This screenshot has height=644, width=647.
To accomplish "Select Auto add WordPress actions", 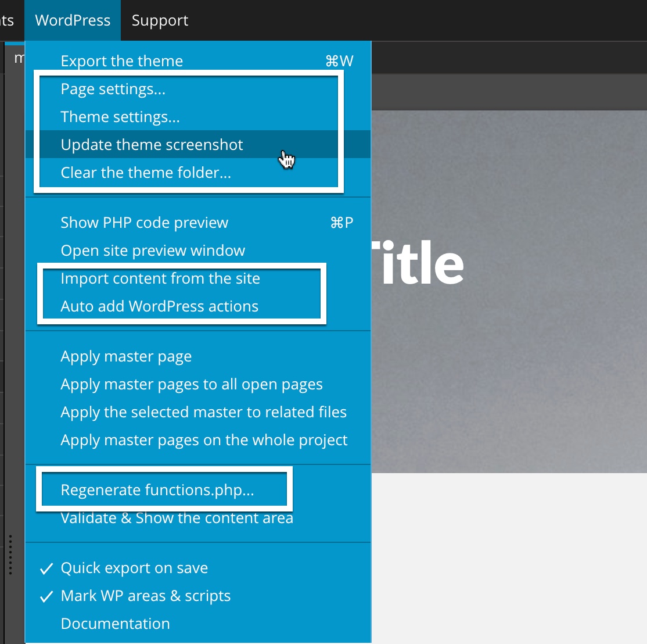I will (x=198, y=306).
